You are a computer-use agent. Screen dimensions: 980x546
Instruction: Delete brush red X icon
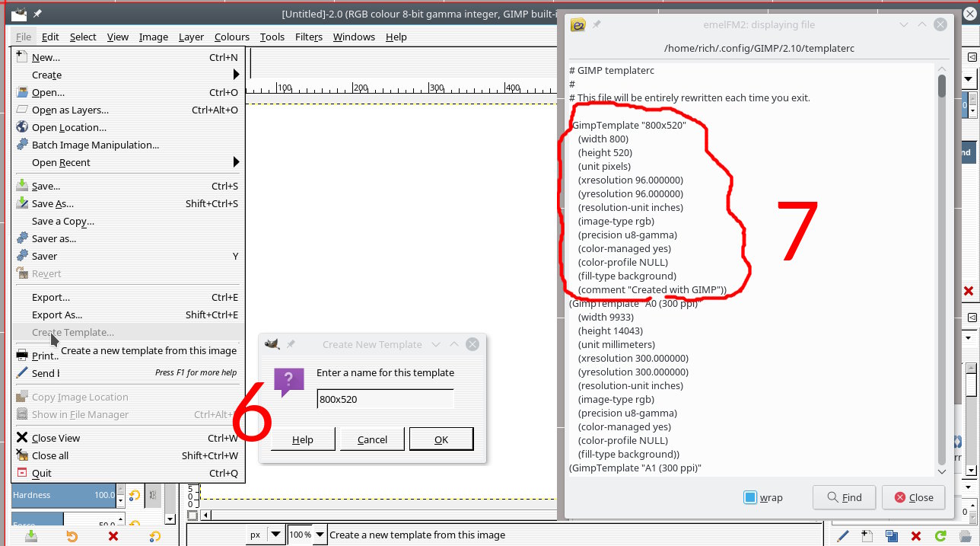pyautogui.click(x=916, y=536)
